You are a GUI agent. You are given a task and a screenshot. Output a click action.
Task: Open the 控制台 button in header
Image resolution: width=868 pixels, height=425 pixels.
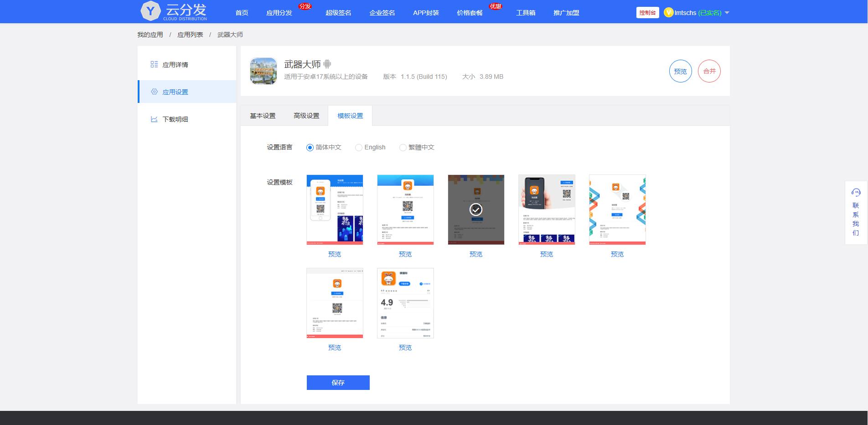tap(647, 13)
